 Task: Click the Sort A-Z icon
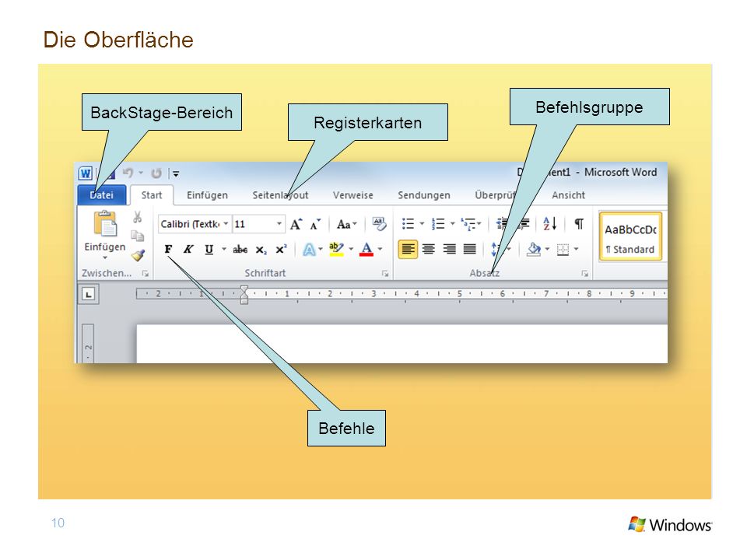550,224
